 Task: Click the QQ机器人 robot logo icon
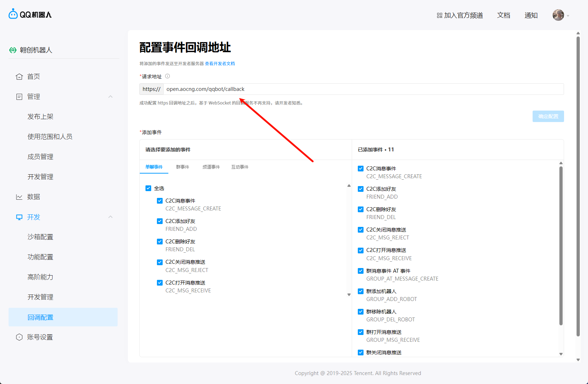point(13,14)
